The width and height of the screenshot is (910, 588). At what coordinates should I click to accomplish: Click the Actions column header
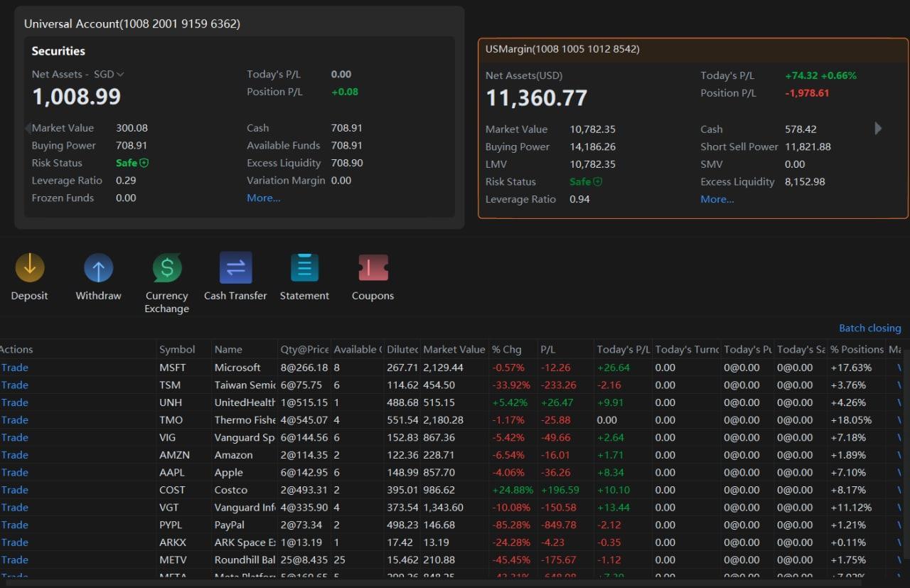[16, 349]
